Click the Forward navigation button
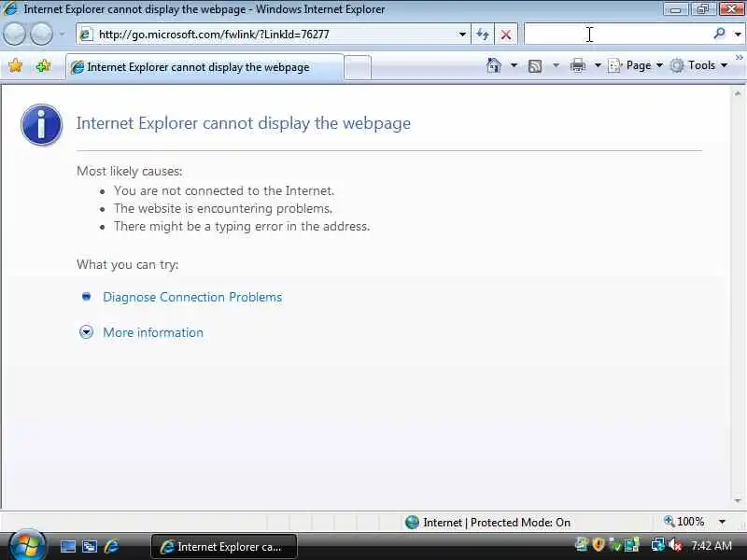Image resolution: width=747 pixels, height=560 pixels. [41, 35]
